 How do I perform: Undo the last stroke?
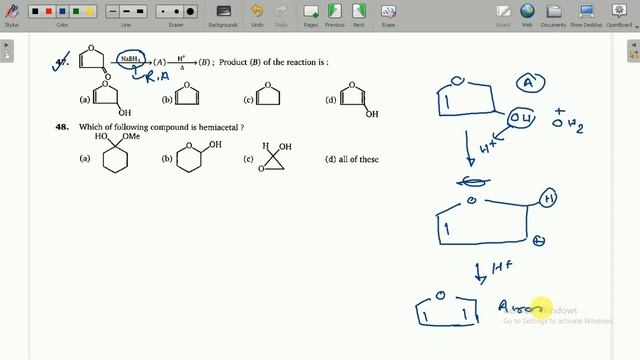(257, 15)
